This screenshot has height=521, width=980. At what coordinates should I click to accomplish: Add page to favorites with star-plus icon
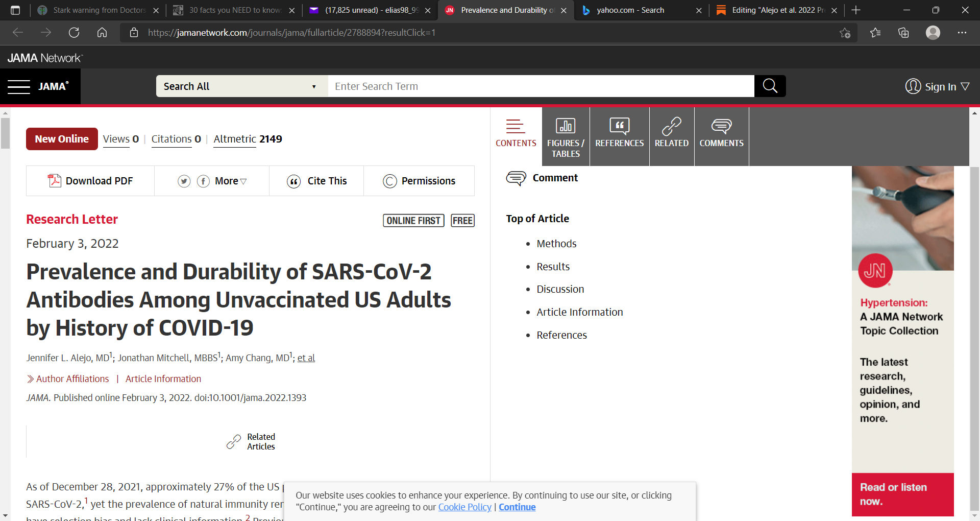(845, 33)
